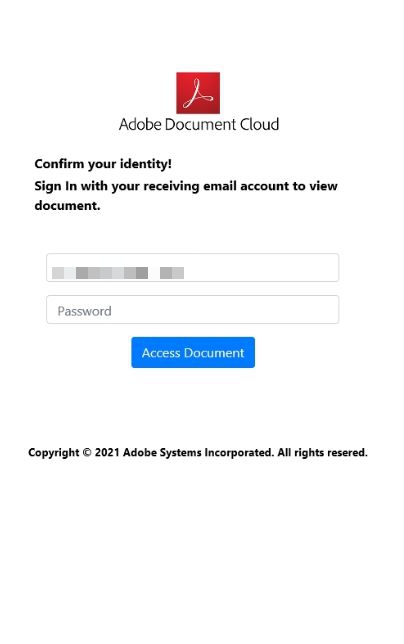Click the 'Confirm your identity!' heading
The width and height of the screenshot is (404, 644).
pos(103,163)
